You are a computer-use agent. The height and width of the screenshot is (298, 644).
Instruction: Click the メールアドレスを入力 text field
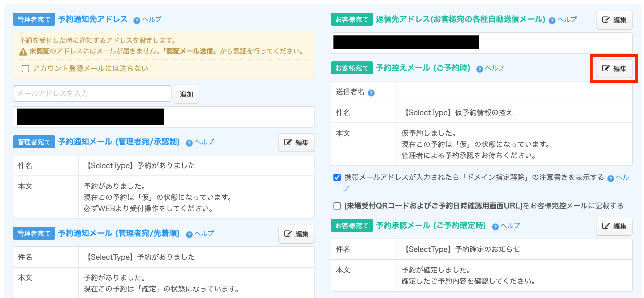pyautogui.click(x=92, y=94)
